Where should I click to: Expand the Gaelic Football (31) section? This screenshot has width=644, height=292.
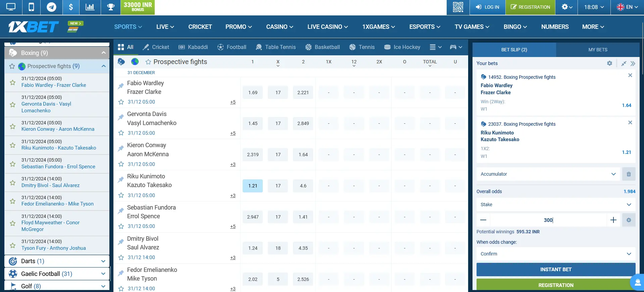(103, 274)
